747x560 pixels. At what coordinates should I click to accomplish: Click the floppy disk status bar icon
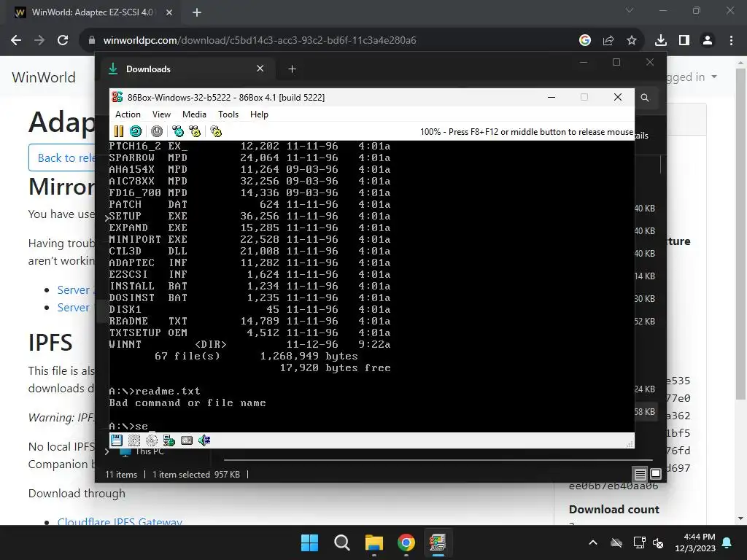[x=116, y=440]
